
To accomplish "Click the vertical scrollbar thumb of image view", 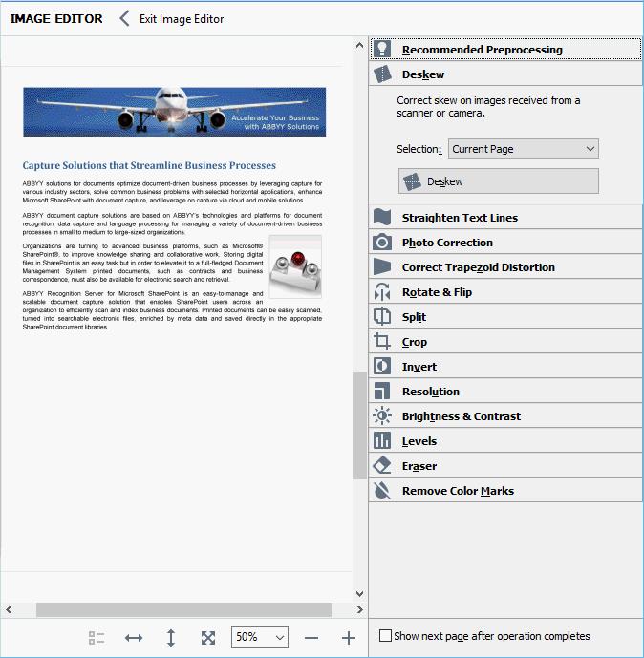I will (x=359, y=425).
